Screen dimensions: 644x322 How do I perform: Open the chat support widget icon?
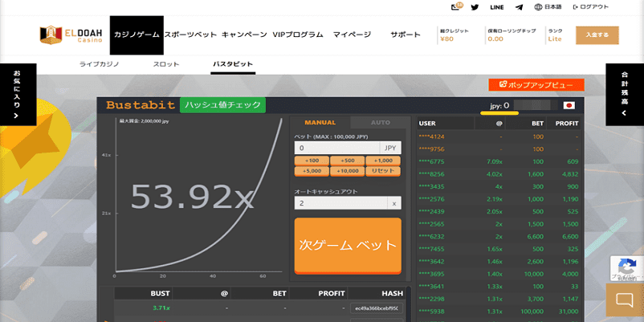625,300
